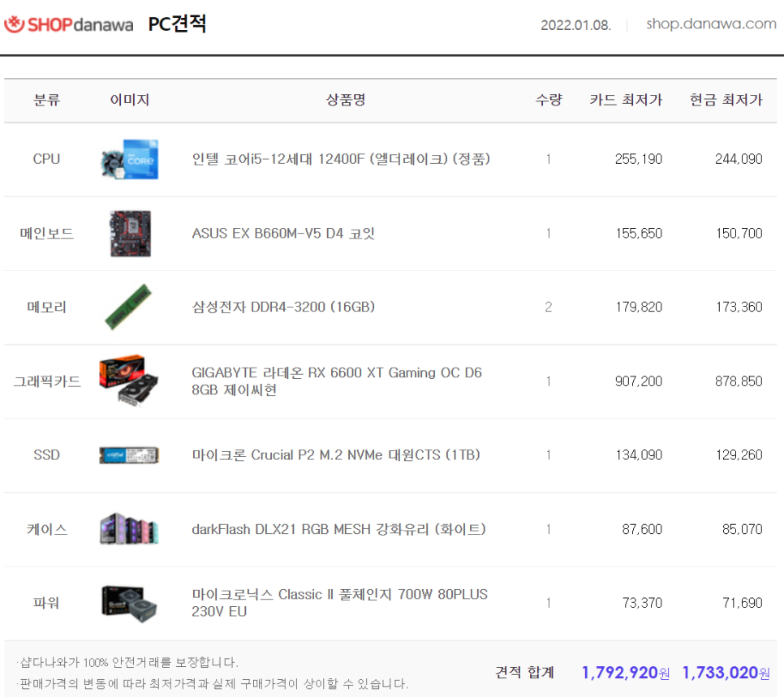The width and height of the screenshot is (784, 697).
Task: Open the Intel Core i5 CPU thumbnail
Action: pos(130,159)
